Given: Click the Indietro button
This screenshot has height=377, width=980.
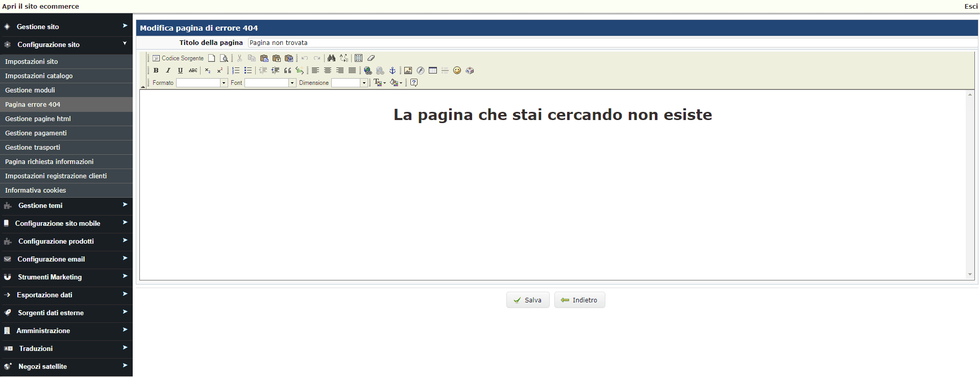Looking at the screenshot, I should pyautogui.click(x=580, y=300).
